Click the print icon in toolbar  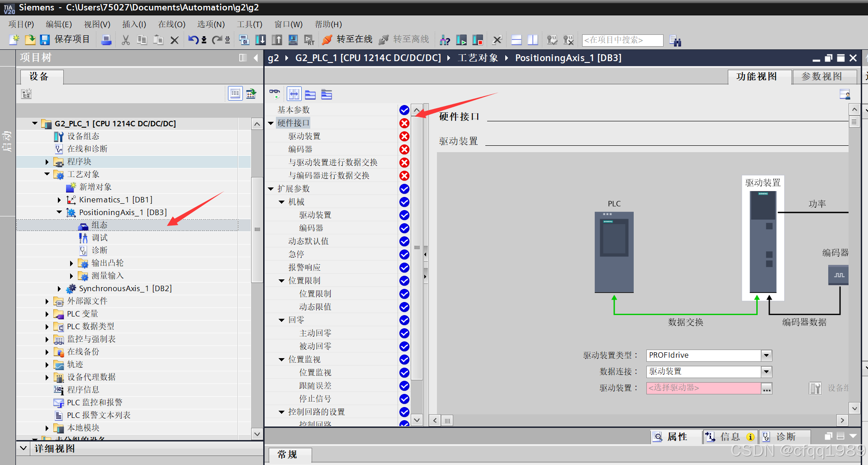point(106,40)
